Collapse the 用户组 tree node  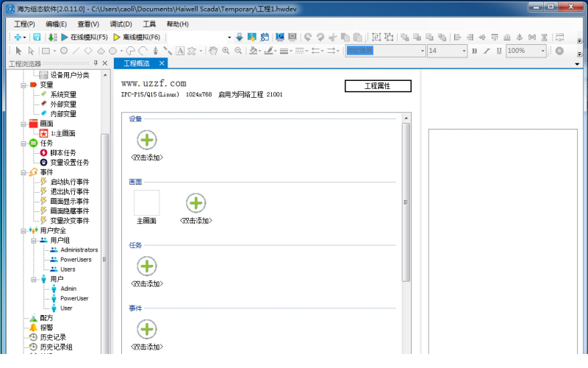[33, 241]
